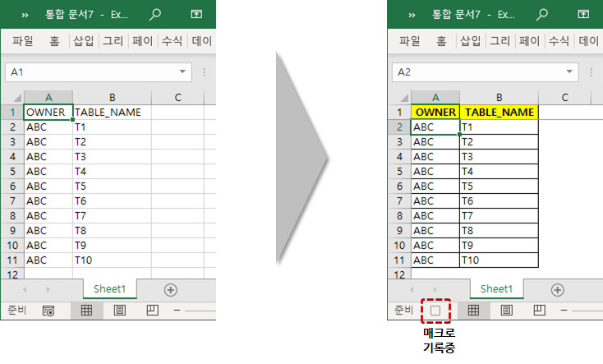Click previous-sheet arrow in the A2 window
This screenshot has width=603, height=364.
tap(412, 289)
